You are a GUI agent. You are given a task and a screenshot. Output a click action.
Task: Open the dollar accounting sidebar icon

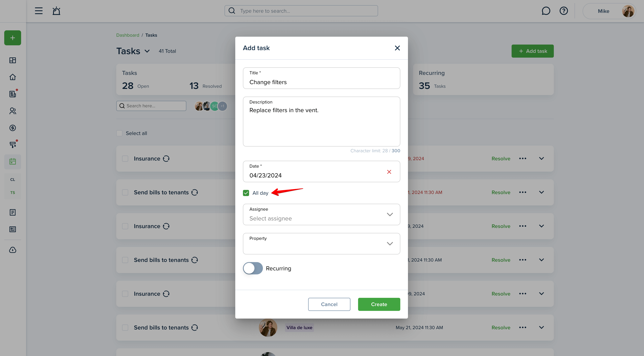tap(12, 128)
